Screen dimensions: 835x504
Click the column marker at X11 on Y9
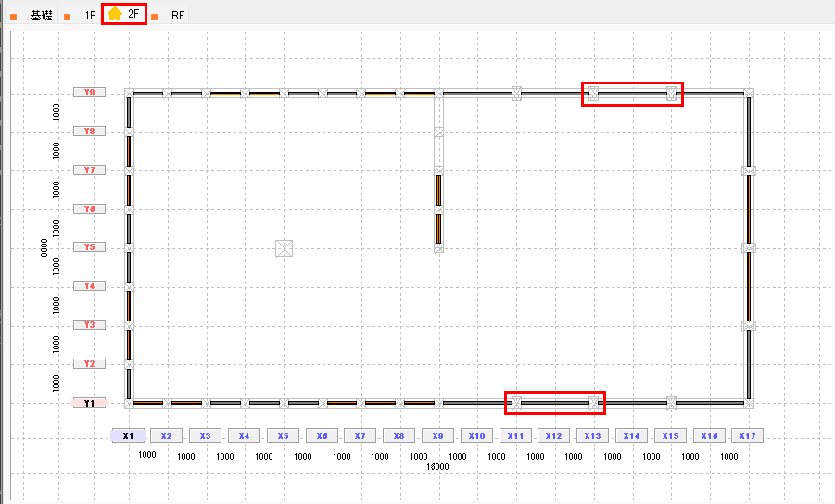pyautogui.click(x=516, y=93)
